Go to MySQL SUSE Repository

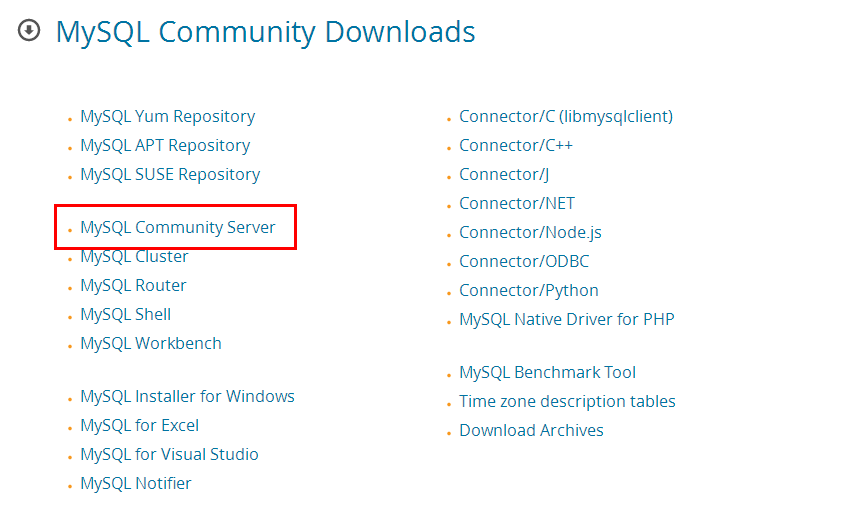170,175
